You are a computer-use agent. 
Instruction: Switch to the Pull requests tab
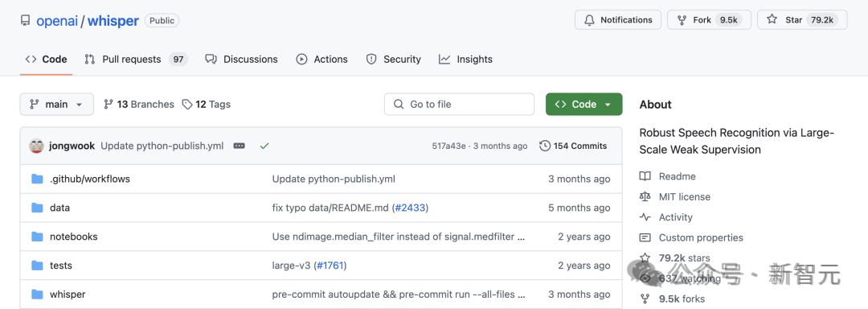click(136, 60)
